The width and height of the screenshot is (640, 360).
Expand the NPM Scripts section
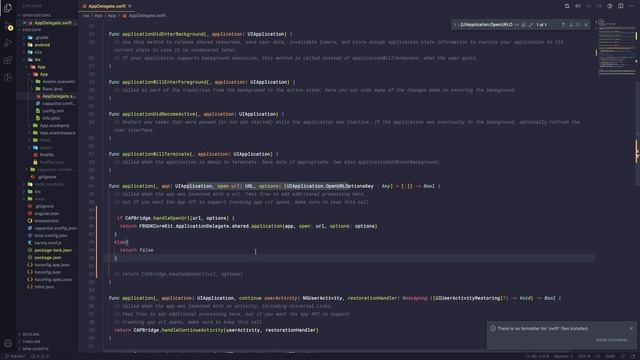coord(36,349)
